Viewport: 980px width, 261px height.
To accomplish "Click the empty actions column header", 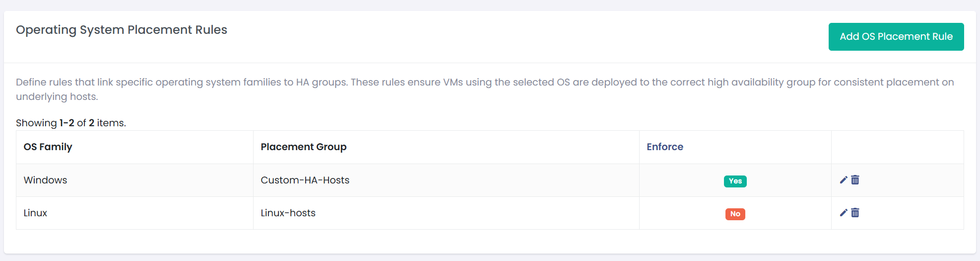I will click(x=898, y=147).
